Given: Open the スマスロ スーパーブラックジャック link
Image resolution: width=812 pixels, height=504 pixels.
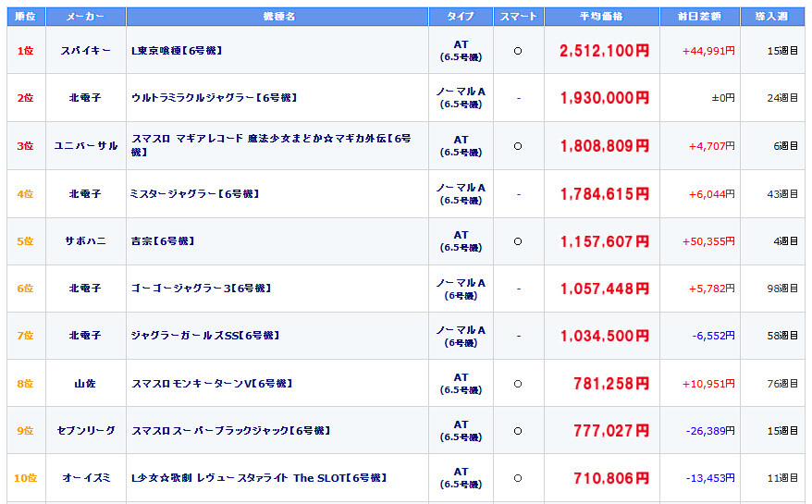Looking at the screenshot, I should click(x=230, y=431).
